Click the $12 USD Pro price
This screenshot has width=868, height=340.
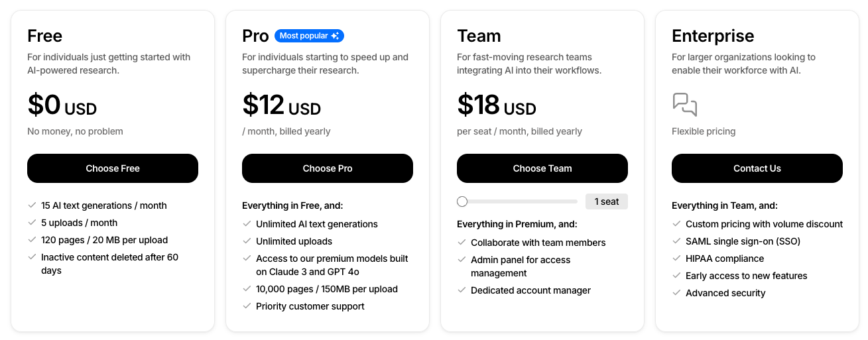(281, 106)
